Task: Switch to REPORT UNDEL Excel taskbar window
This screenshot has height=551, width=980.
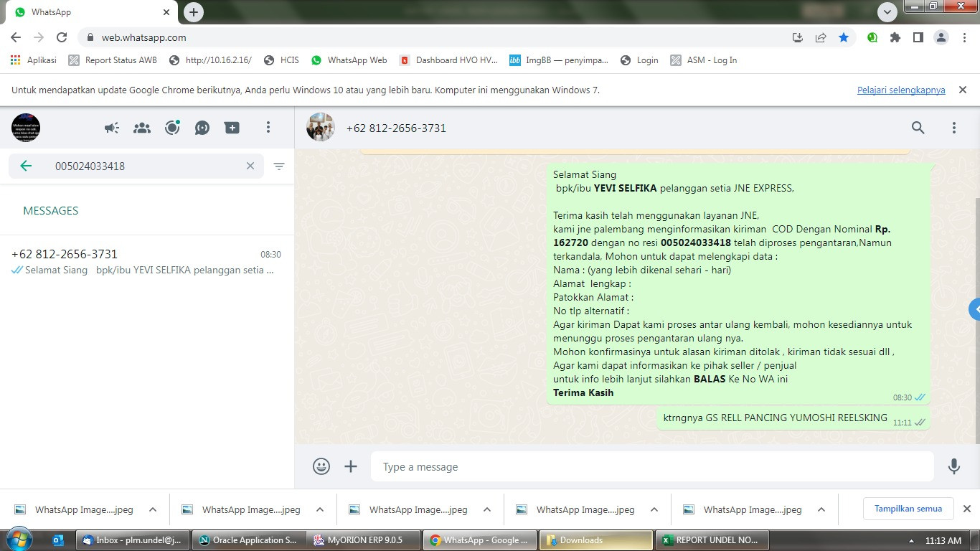Action: coord(712,540)
